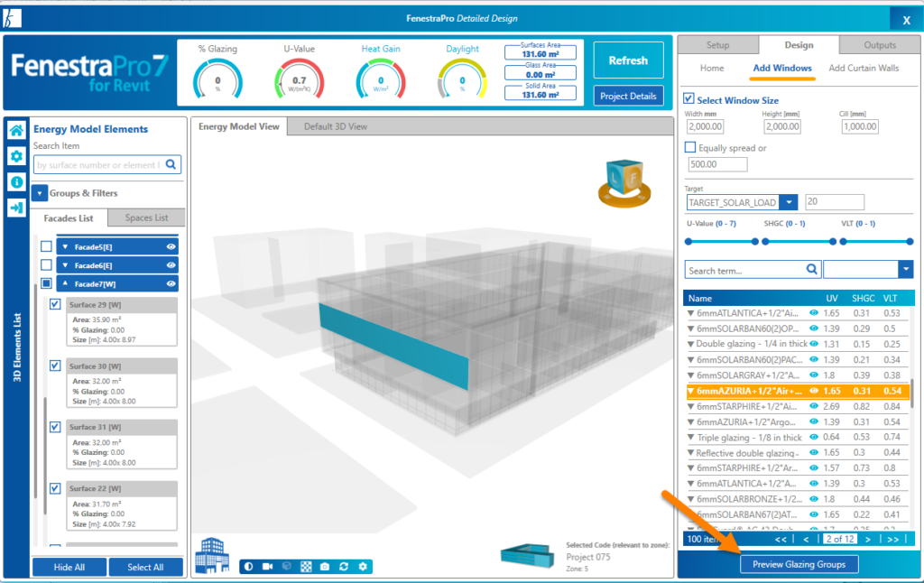Uncheck the Surface 31 [W] checkbox
Viewport: 924px width, 583px height.
point(55,427)
